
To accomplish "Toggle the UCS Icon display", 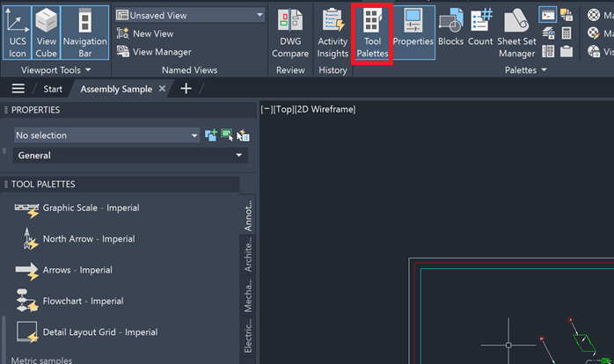I will click(x=18, y=33).
